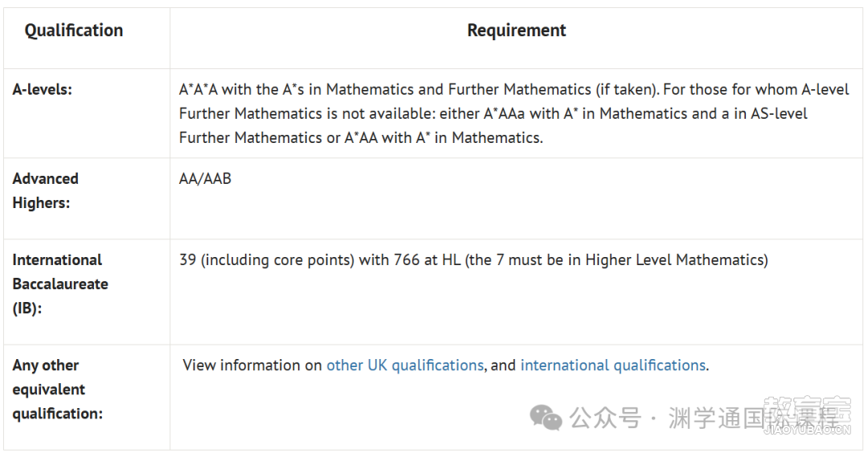Select the International Baccalaureate (IB) row label
This screenshot has height=453, width=868.
(60, 284)
